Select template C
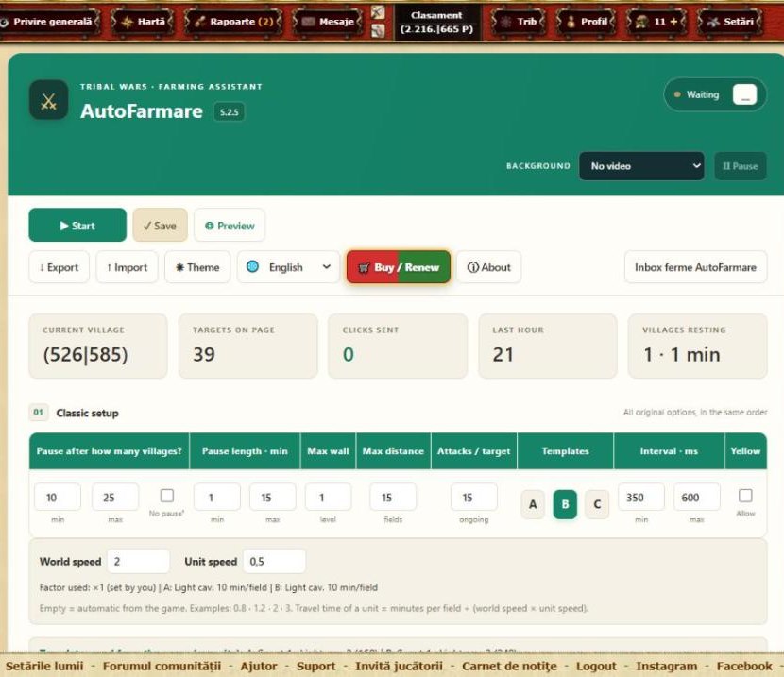This screenshot has width=784, height=677. click(x=597, y=504)
